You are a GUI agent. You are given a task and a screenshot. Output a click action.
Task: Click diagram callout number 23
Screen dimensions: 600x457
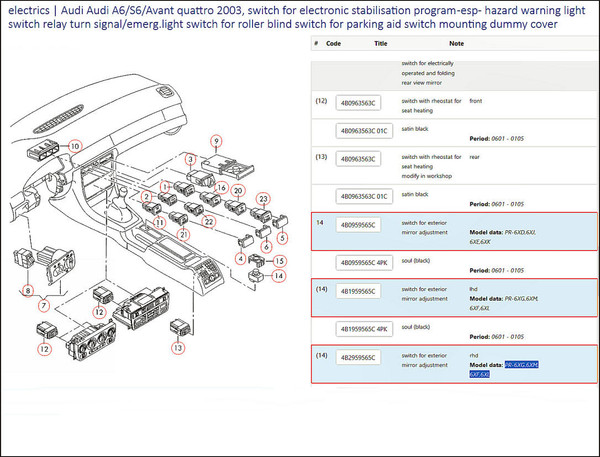(x=264, y=199)
